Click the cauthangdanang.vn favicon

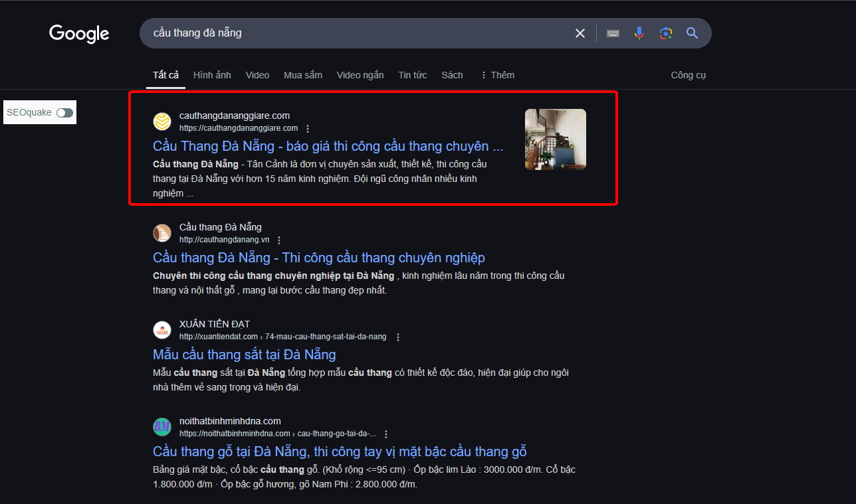point(162,233)
